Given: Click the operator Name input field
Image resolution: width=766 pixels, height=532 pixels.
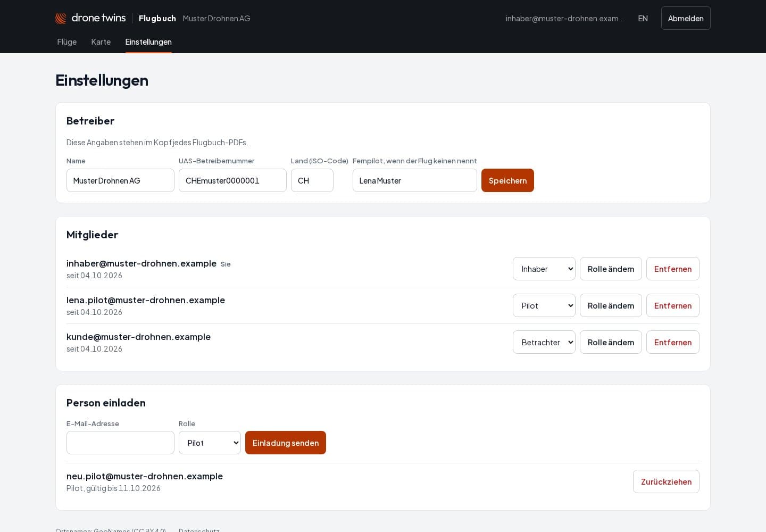Looking at the screenshot, I should (x=120, y=180).
